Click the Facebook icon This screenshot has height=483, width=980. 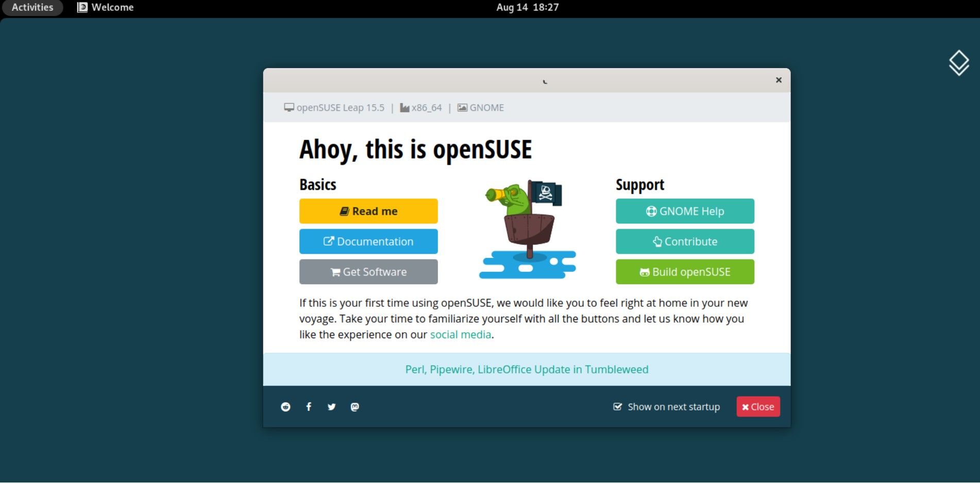(309, 406)
